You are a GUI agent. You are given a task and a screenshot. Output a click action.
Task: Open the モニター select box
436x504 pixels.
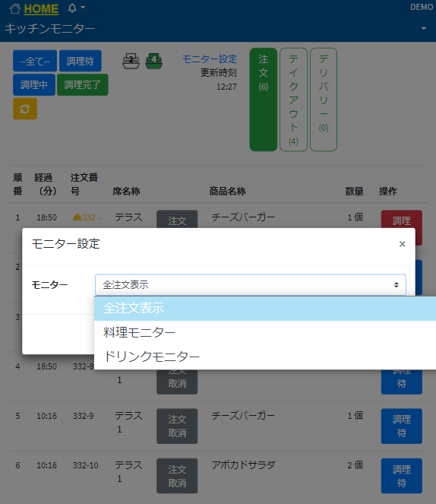tap(251, 285)
